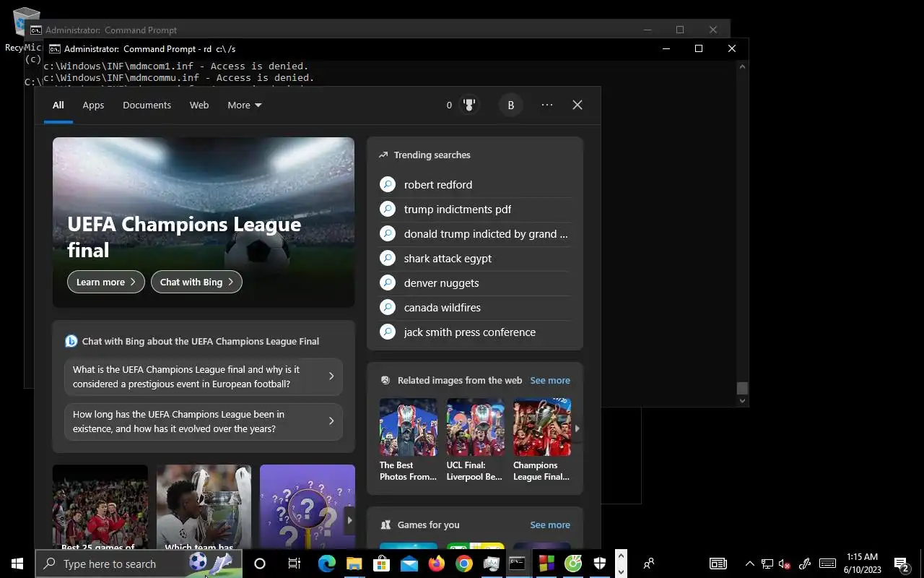The image size is (924, 578).
Task: Click See more next to Games for you
Action: (550, 525)
